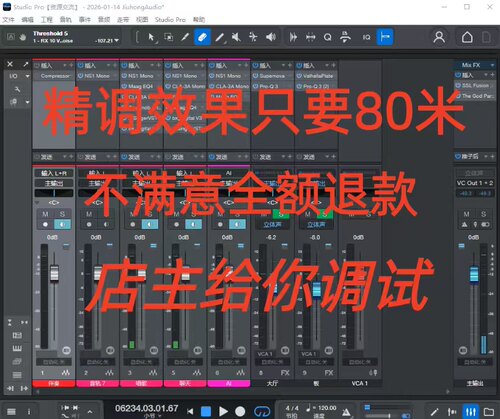Click the piano keyboard icon in mixer sidebar
The image size is (500, 419).
click(17, 348)
